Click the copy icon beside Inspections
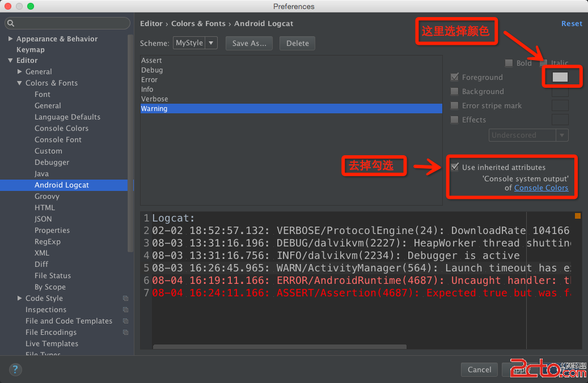The height and width of the screenshot is (383, 588). click(x=126, y=309)
